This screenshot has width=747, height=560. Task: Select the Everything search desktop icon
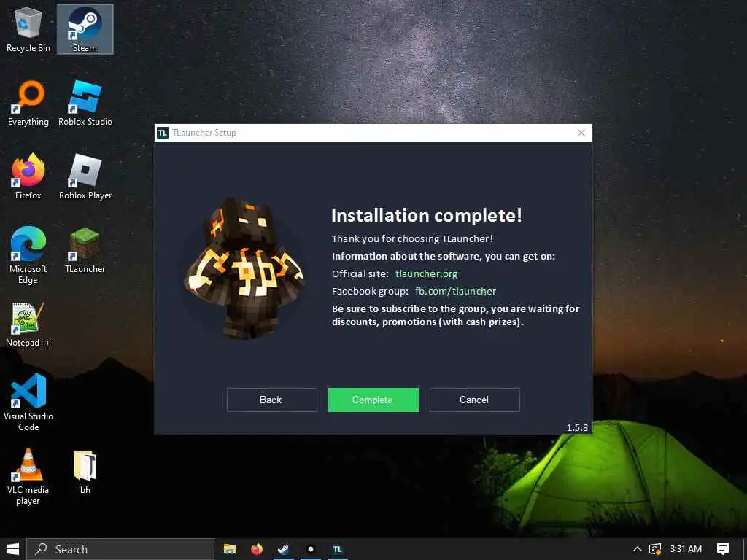(28, 104)
